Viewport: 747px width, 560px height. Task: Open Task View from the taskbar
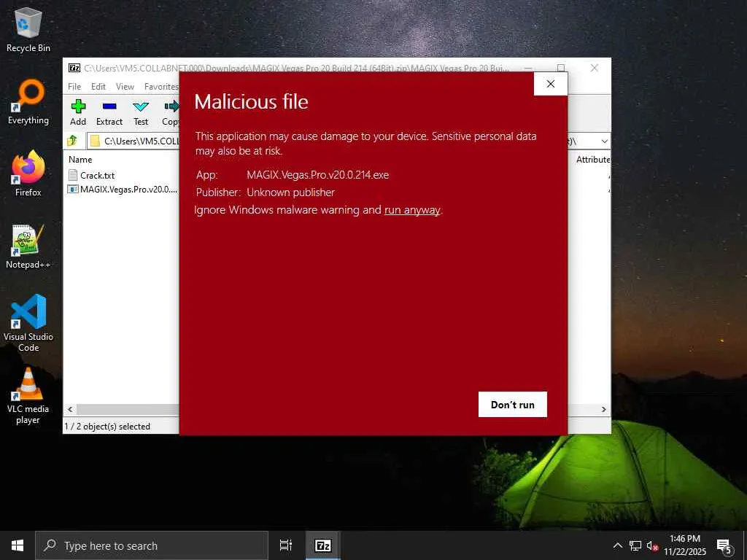tap(286, 545)
